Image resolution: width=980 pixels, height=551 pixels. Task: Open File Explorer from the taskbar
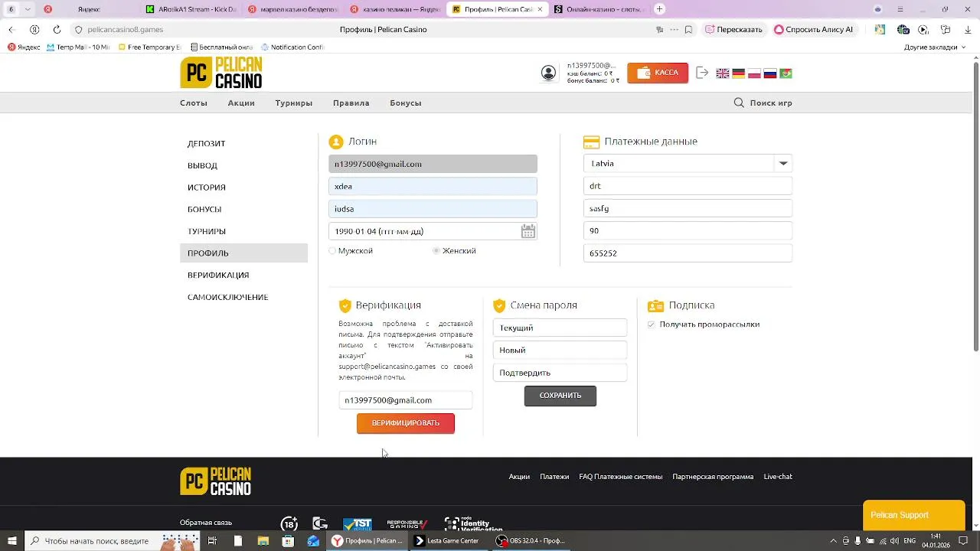(263, 540)
